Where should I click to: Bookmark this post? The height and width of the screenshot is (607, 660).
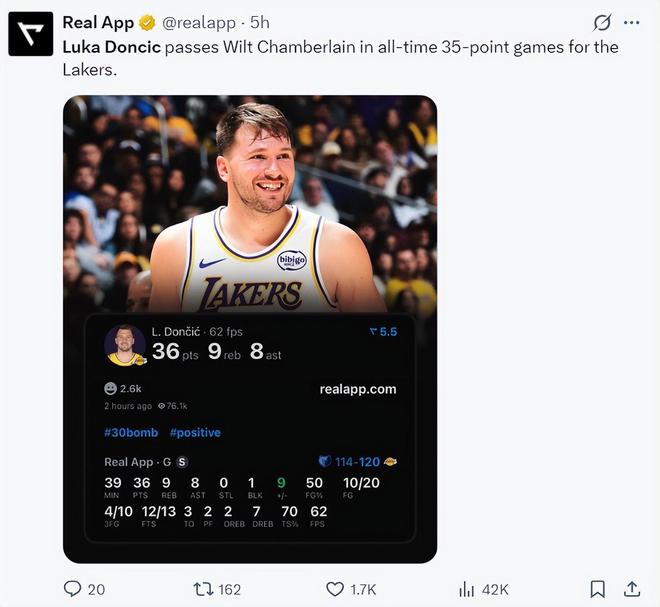[x=597, y=589]
